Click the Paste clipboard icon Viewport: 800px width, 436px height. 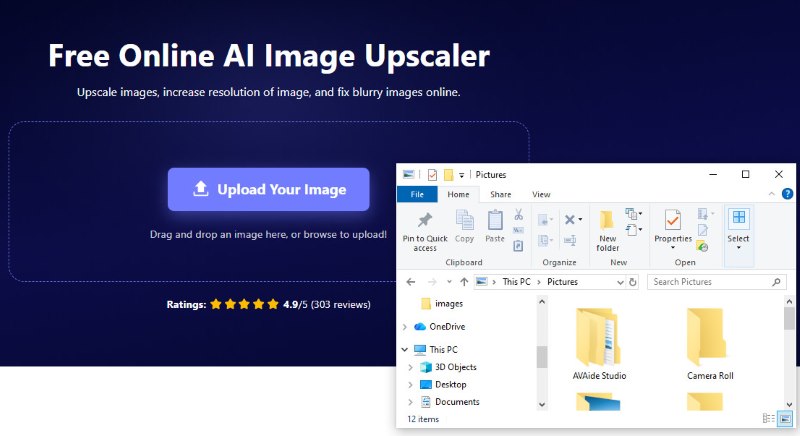[x=494, y=220]
